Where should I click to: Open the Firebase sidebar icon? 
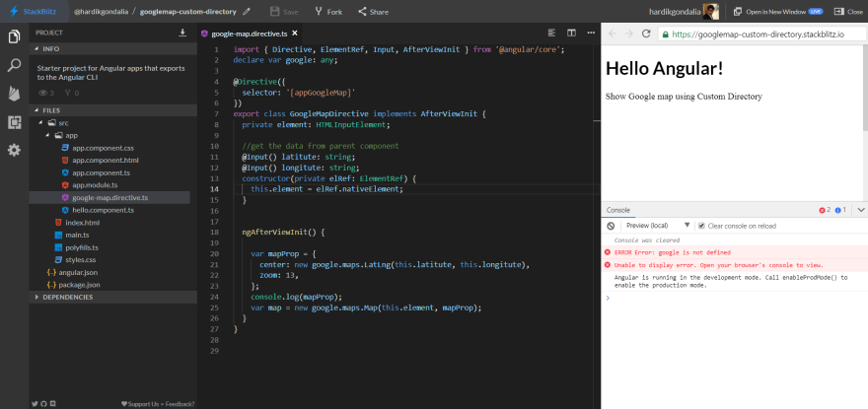pos(14,94)
